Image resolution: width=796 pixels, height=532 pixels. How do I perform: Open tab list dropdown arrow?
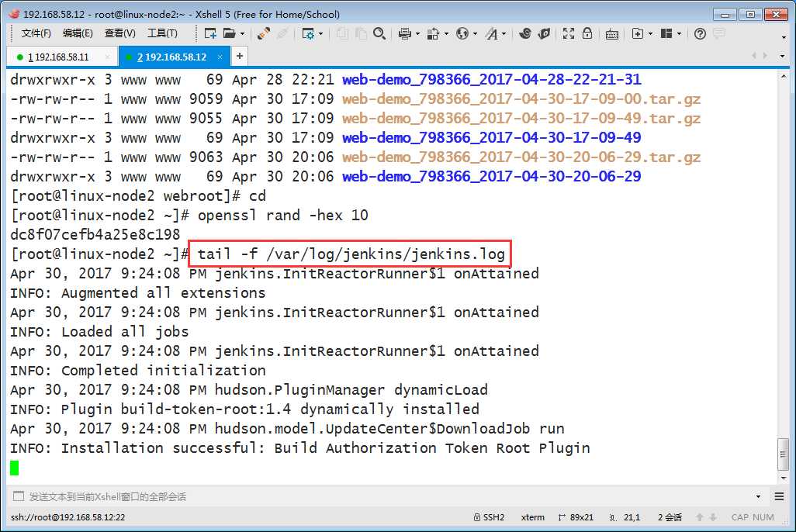[x=782, y=56]
